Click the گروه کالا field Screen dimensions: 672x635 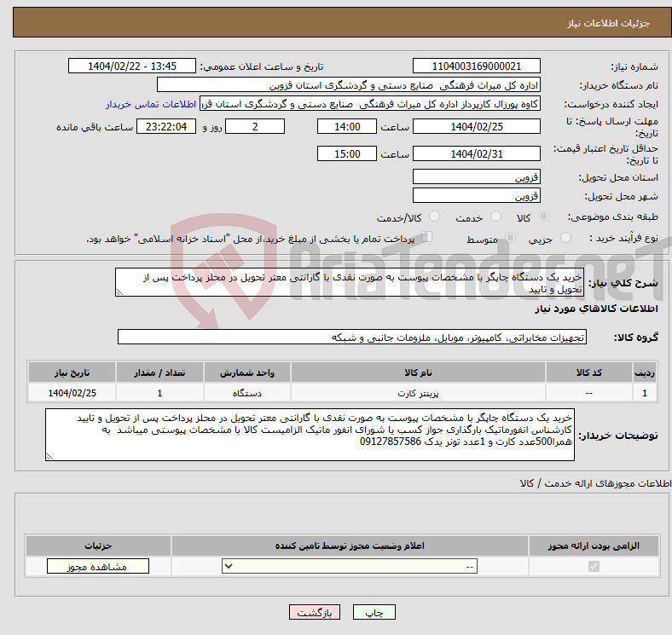[352, 337]
